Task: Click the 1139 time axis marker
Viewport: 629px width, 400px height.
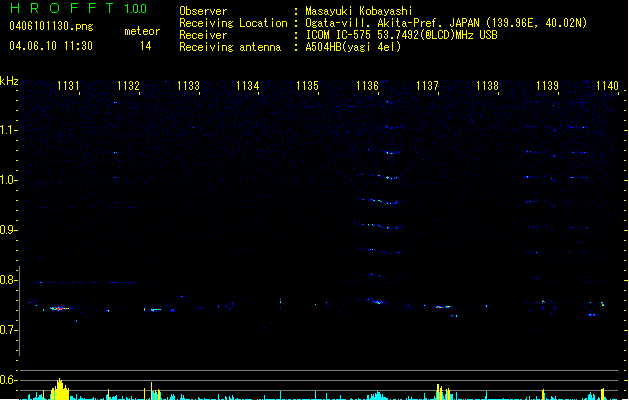Action: [x=547, y=85]
